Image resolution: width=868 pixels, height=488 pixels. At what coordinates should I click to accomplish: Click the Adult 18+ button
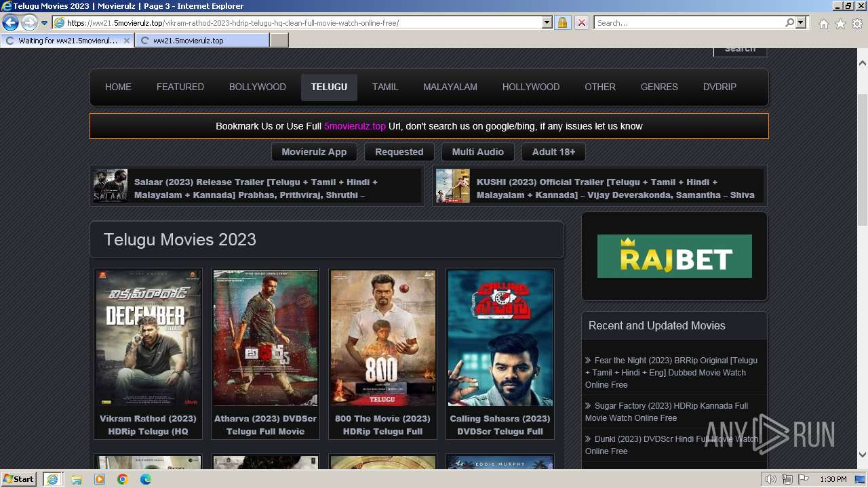(553, 152)
